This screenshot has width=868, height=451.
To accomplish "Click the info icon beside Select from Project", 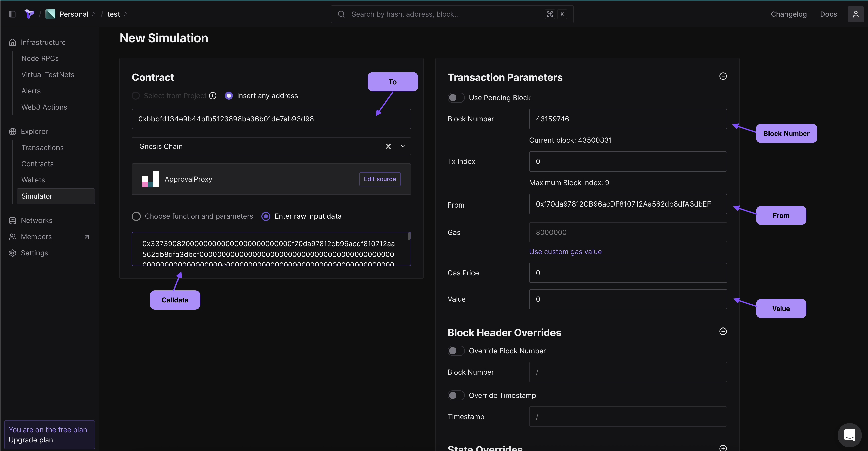I will [213, 96].
